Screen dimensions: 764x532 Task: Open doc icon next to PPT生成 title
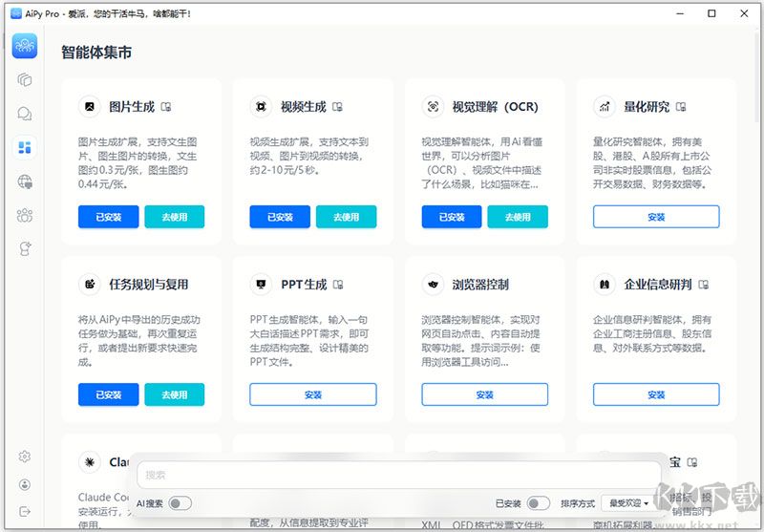point(338,285)
